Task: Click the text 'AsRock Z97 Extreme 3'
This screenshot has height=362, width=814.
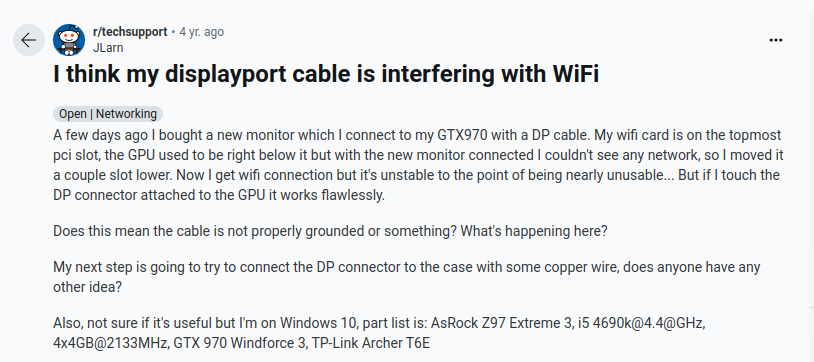Action: tap(492, 323)
